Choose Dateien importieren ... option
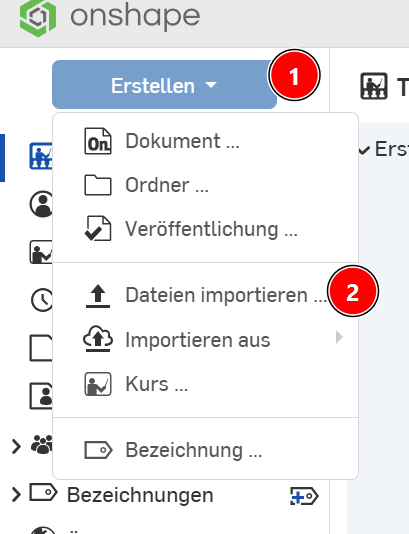The image size is (409, 534). click(x=205, y=295)
